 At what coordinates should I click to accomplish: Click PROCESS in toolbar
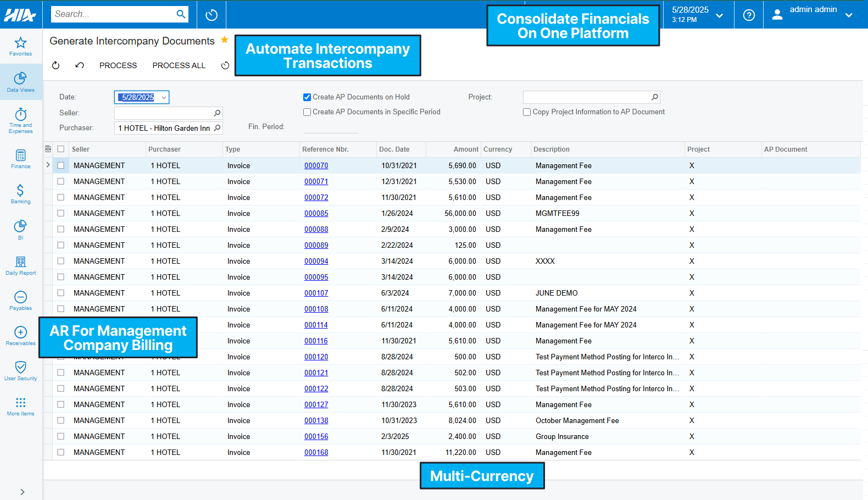click(118, 65)
